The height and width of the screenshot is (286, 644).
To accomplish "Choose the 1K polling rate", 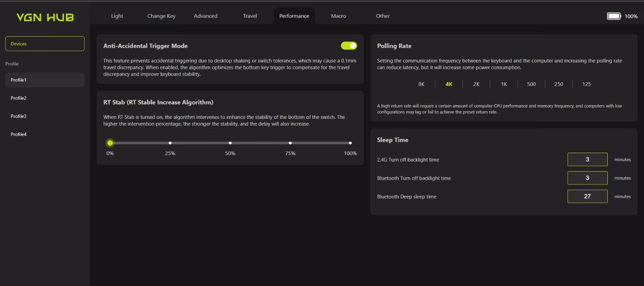I will pyautogui.click(x=504, y=84).
